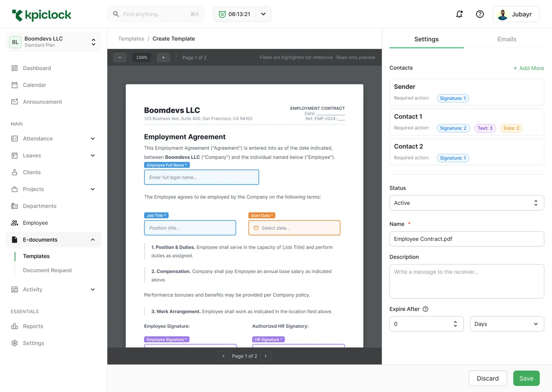Open the notifications bell
The height and width of the screenshot is (392, 552).
[x=459, y=14]
